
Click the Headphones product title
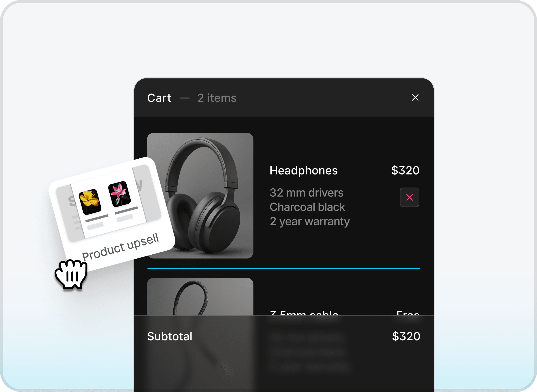303,170
